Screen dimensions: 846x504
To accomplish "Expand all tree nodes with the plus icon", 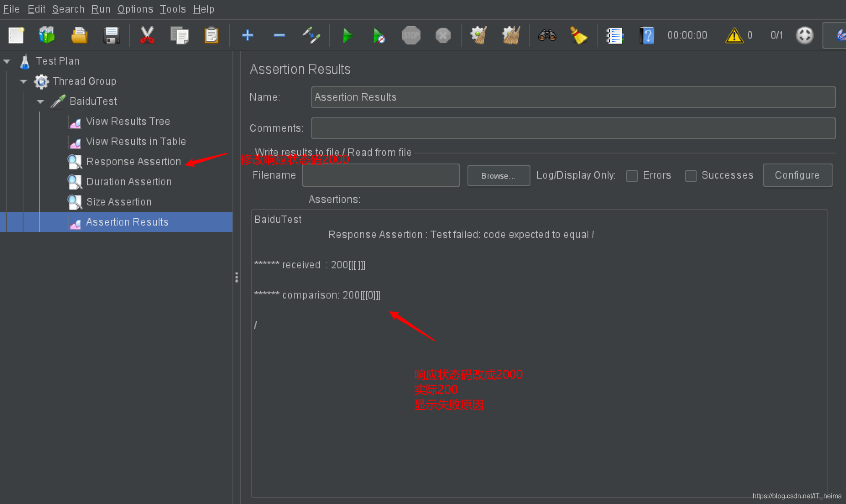I will click(248, 35).
